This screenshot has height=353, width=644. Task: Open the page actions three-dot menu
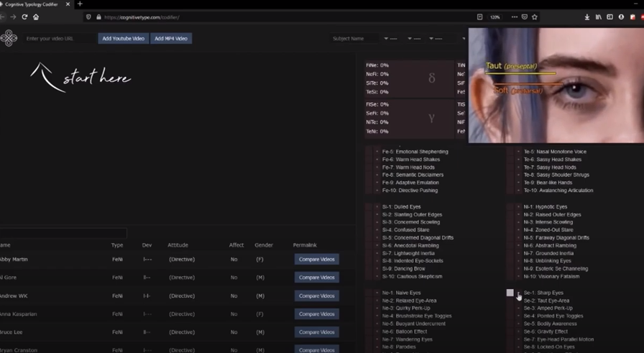514,17
